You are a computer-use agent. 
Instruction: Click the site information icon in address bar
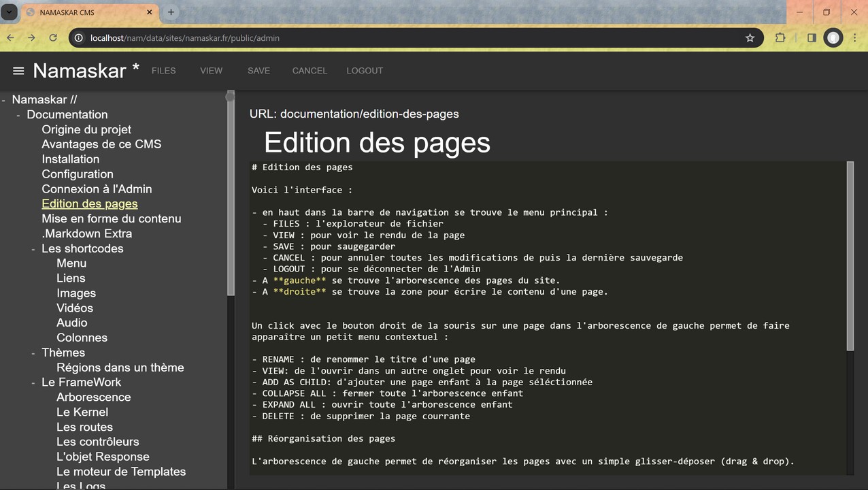point(79,38)
